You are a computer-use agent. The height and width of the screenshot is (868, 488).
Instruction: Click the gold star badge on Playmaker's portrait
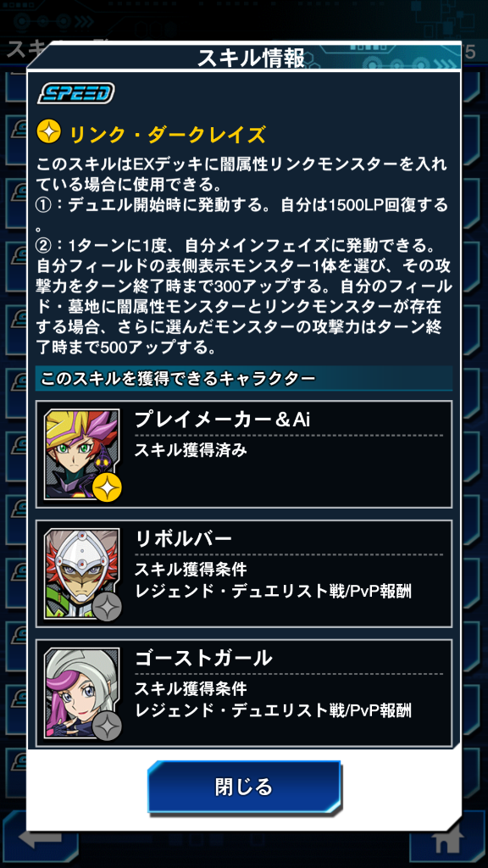[x=107, y=487]
